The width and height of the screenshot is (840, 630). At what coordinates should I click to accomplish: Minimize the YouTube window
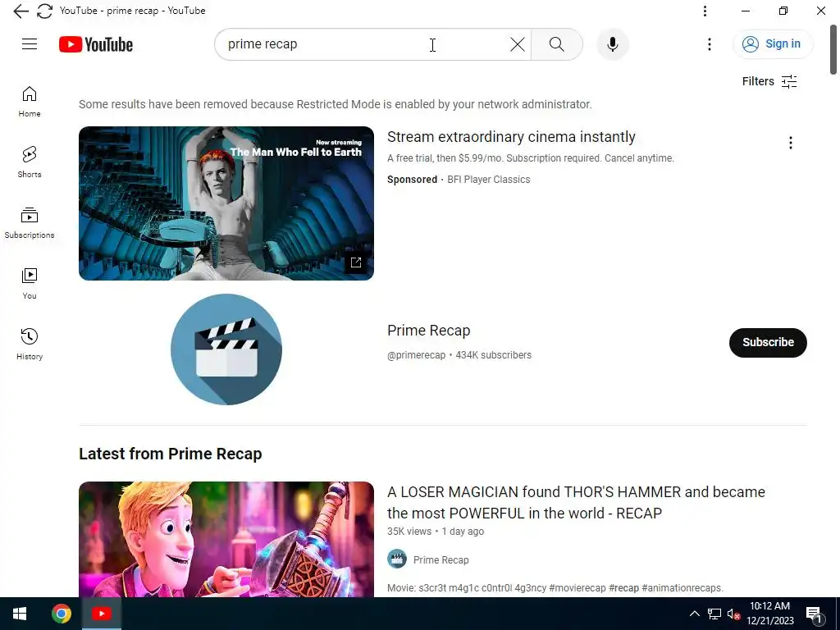tap(745, 11)
